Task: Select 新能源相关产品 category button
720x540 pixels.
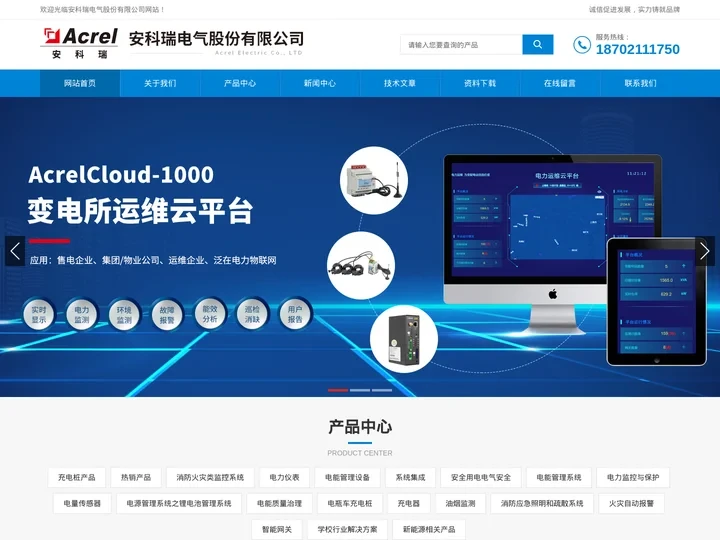Action: pos(429,529)
